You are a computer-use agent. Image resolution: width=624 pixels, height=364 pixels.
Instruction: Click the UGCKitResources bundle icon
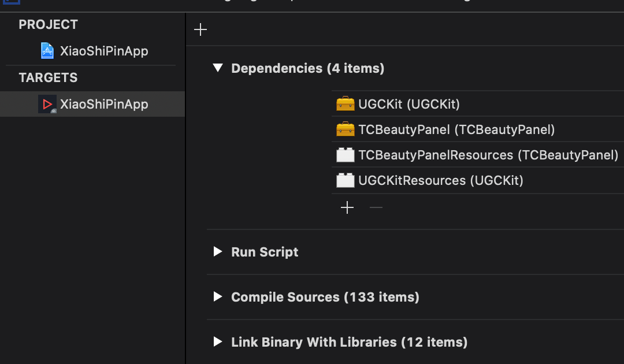point(345,180)
